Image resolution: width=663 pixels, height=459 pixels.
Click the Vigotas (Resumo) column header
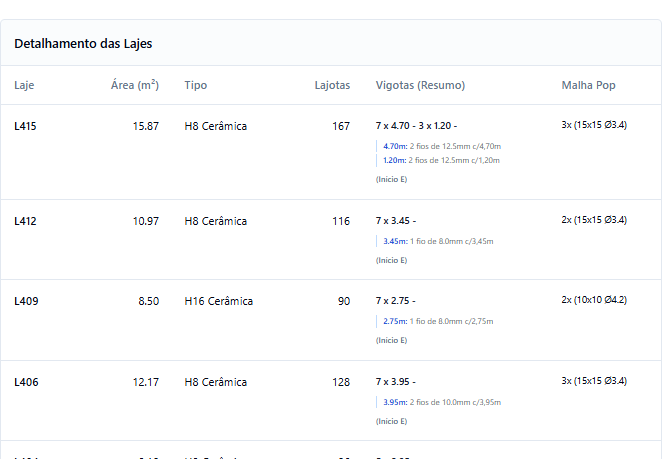420,85
